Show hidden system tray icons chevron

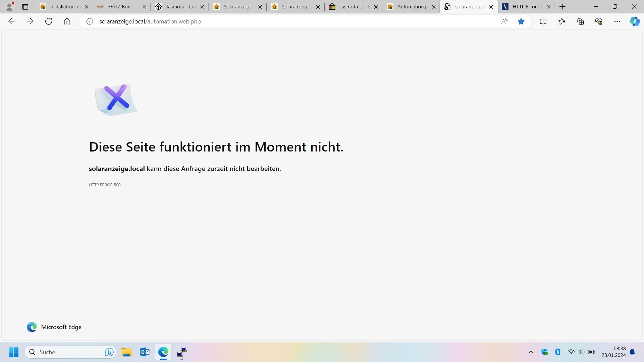pos(531,352)
